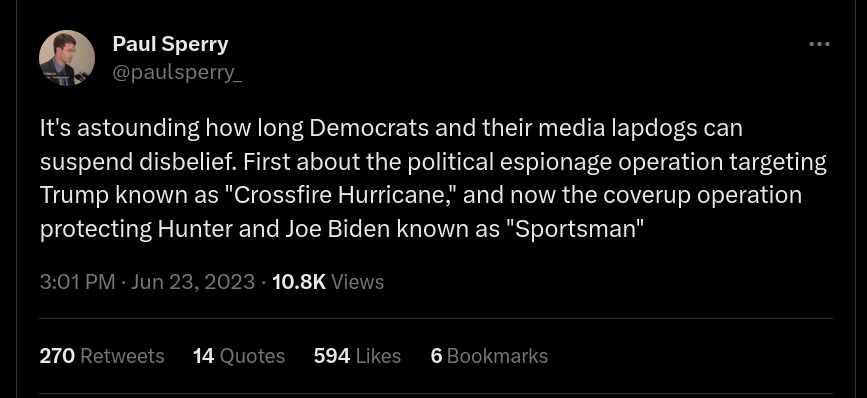The image size is (867, 398).
Task: Click the tweet's first line about Democrats
Action: tap(391, 128)
